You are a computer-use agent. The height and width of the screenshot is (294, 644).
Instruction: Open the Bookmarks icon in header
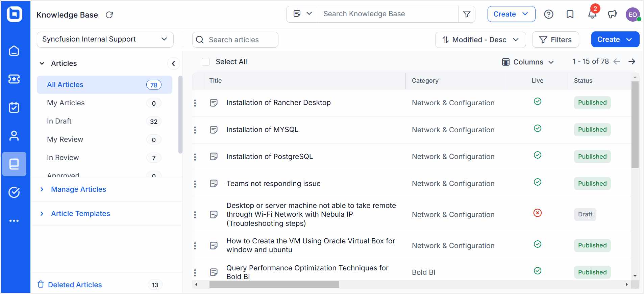point(570,14)
